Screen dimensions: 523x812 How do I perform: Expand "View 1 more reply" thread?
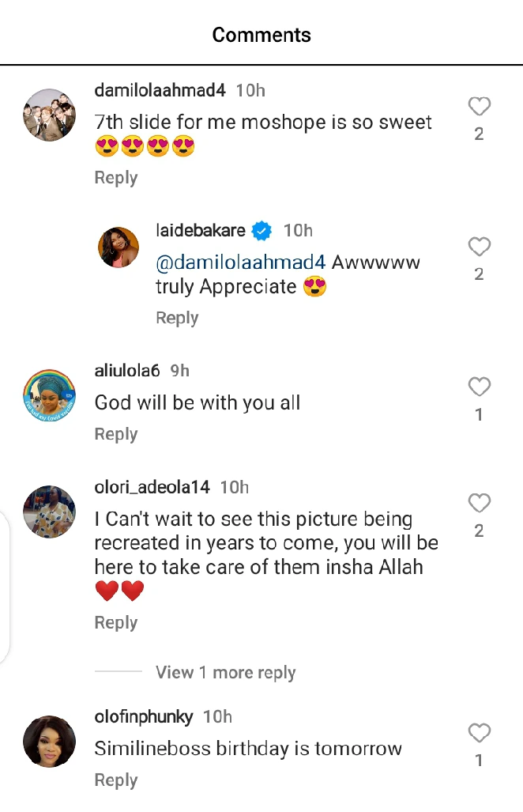(225, 673)
